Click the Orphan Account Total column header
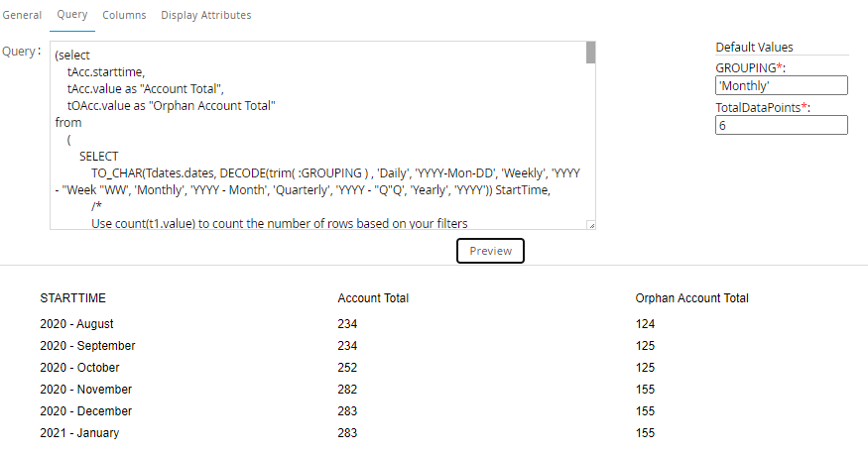Image resolution: width=868 pixels, height=455 pixels. point(691,298)
